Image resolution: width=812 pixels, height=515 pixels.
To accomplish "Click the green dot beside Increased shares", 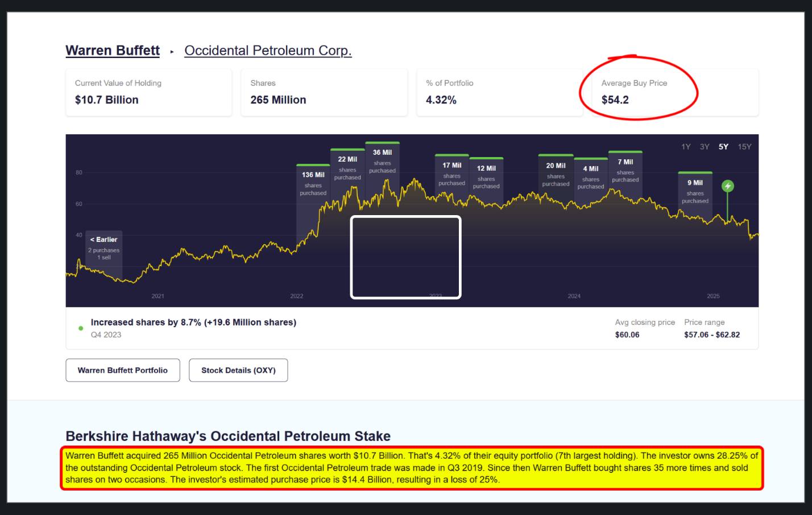I will click(81, 328).
